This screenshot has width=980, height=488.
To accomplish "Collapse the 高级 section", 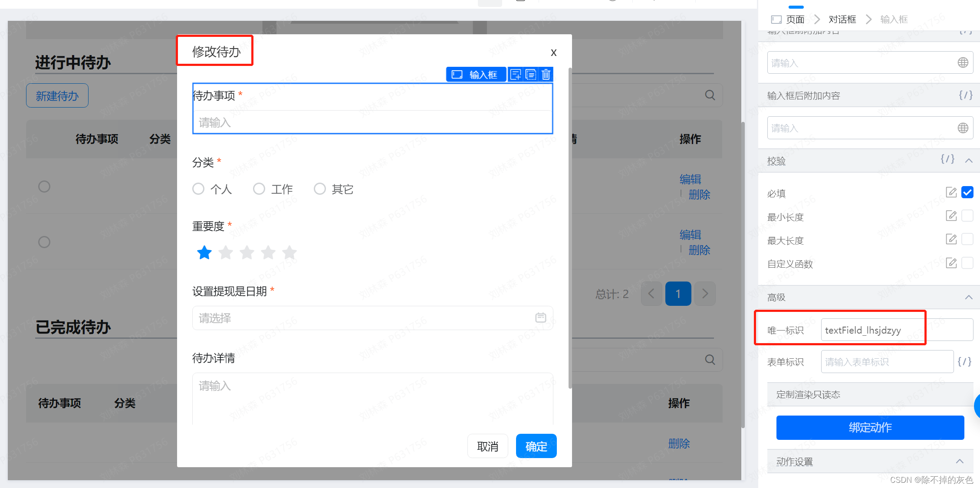I will pos(969,297).
